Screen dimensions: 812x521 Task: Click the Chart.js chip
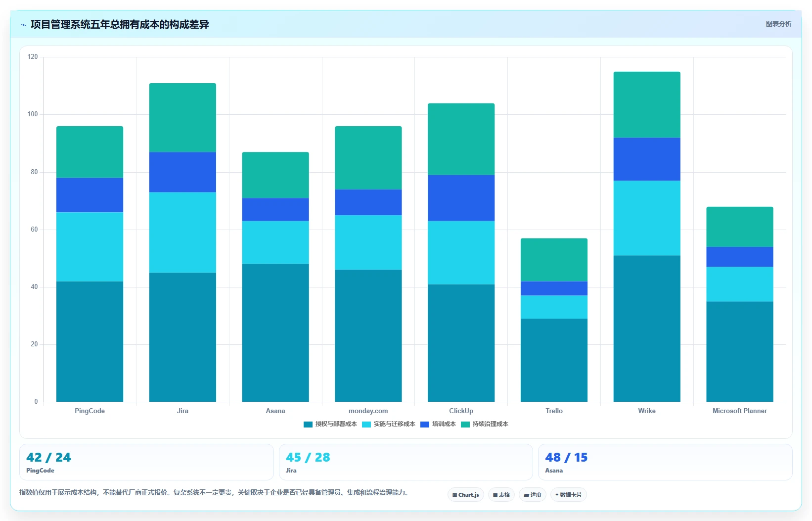pos(466,495)
